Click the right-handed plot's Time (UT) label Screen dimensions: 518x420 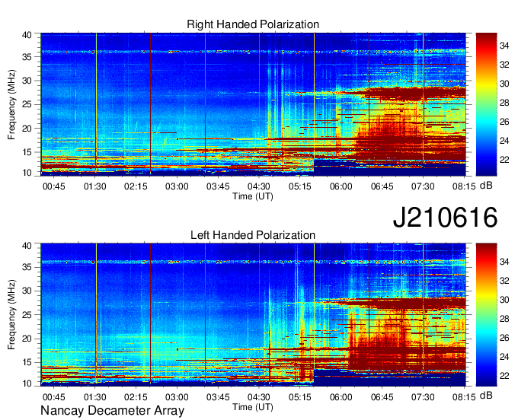(253, 196)
